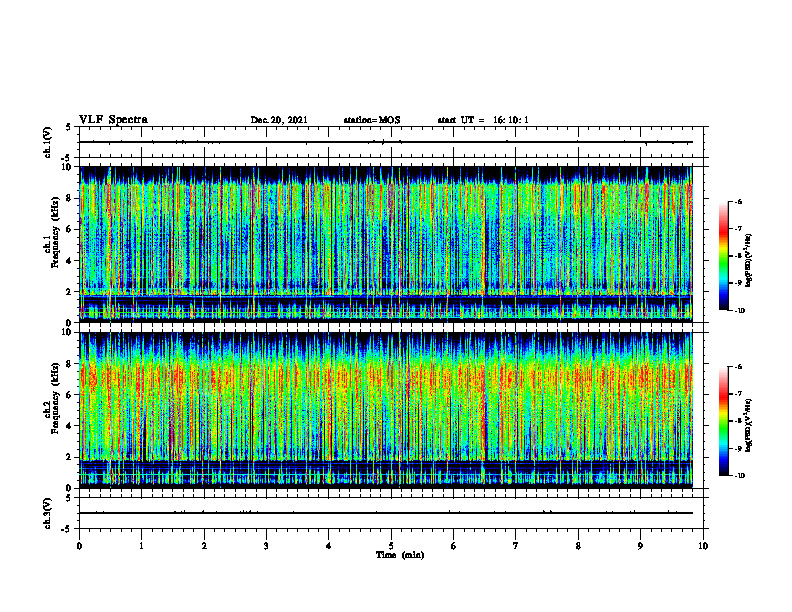The width and height of the screenshot is (792, 612).
Task: Click the time axis tick label "5"
Action: (x=391, y=546)
